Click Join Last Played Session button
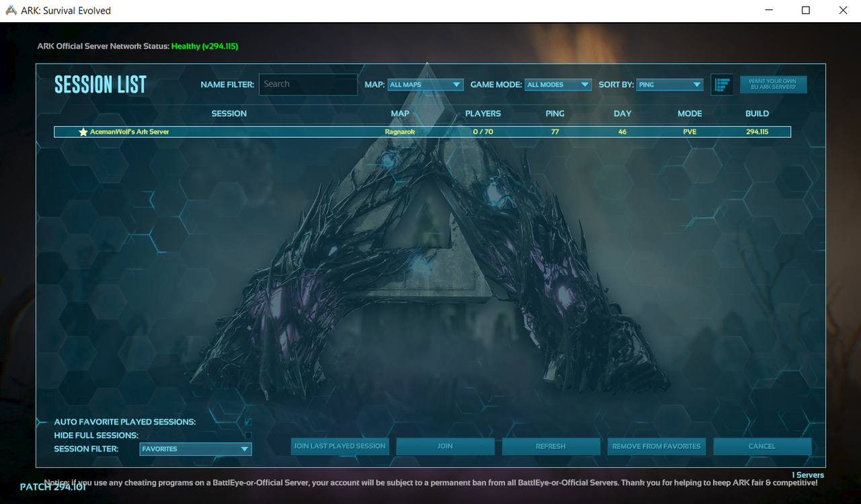 [x=340, y=446]
